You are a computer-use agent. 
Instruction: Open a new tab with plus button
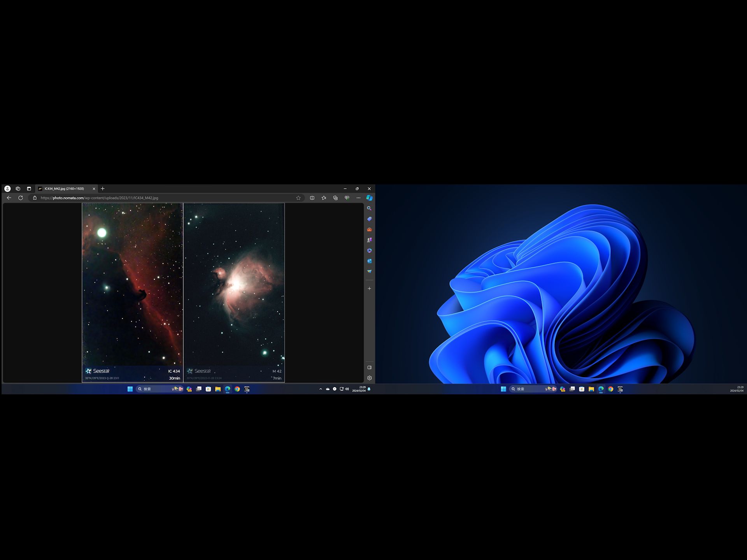pos(103,189)
